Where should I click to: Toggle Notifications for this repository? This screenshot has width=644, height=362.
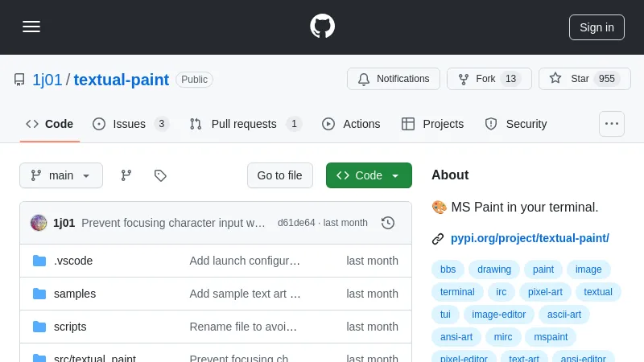point(394,79)
